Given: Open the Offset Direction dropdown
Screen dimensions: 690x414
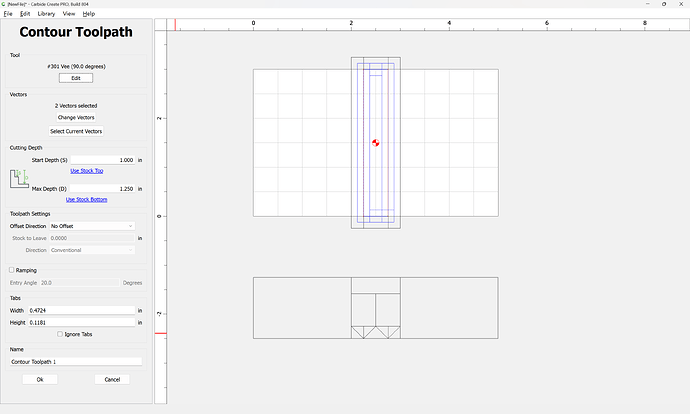Looking at the screenshot, I should (x=92, y=226).
